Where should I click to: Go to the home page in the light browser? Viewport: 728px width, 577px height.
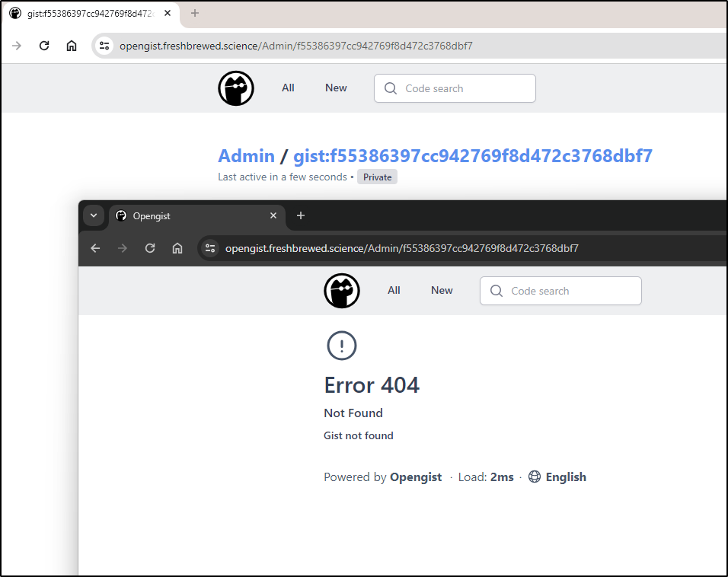(x=72, y=46)
